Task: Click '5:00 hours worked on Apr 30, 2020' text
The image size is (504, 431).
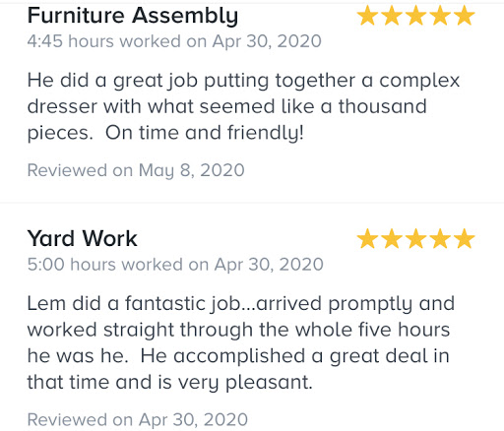Action: tap(175, 265)
